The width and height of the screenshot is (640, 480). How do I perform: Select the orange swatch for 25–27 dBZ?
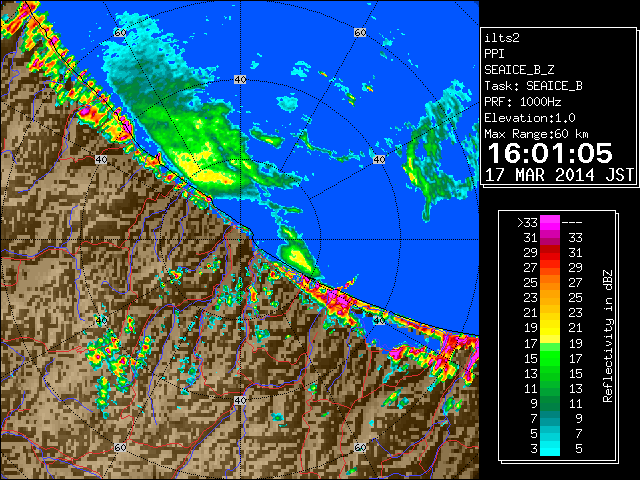(550, 282)
